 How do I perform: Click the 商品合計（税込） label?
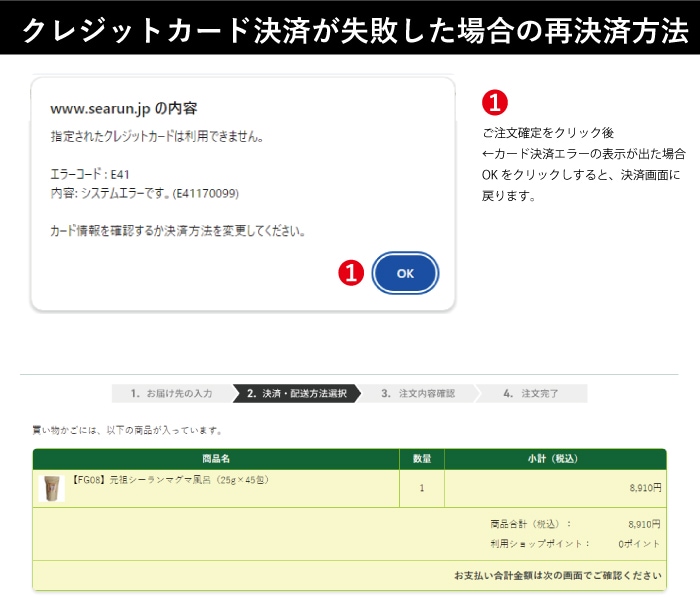pyautogui.click(x=531, y=524)
